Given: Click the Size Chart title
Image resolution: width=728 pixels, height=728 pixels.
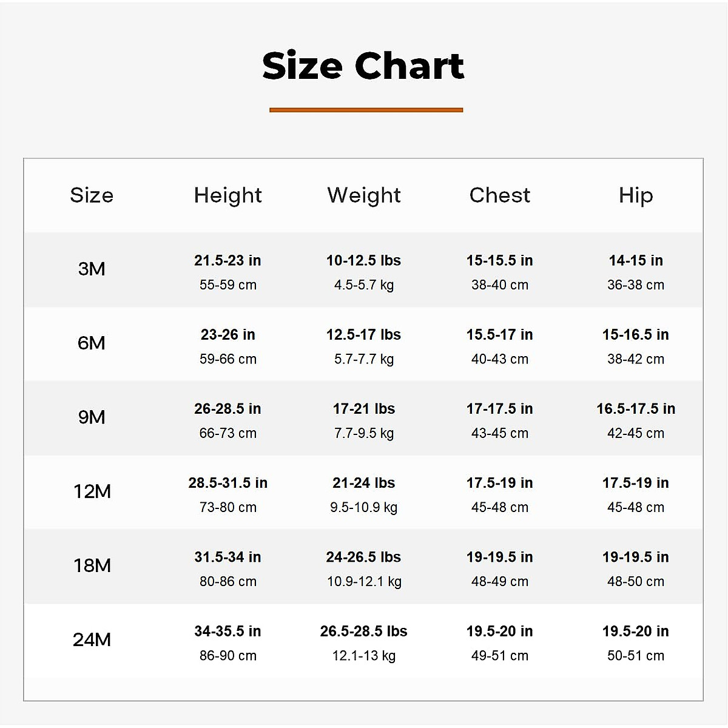Looking at the screenshot, I should point(363,66).
